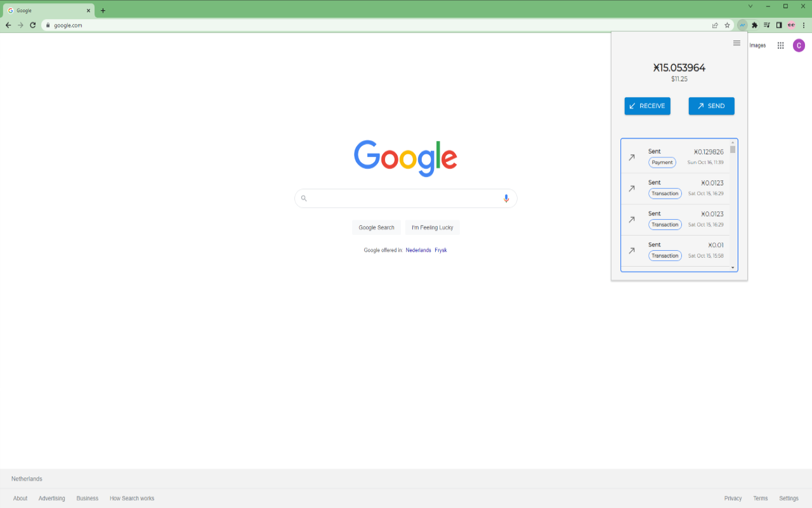
Task: Click the Chrome profile avatar in toolbar
Action: 791,25
